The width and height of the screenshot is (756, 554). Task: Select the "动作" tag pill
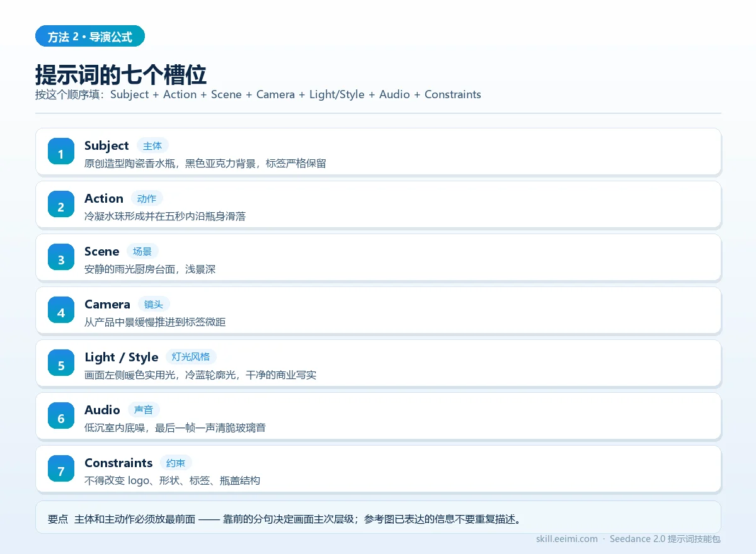[147, 199]
